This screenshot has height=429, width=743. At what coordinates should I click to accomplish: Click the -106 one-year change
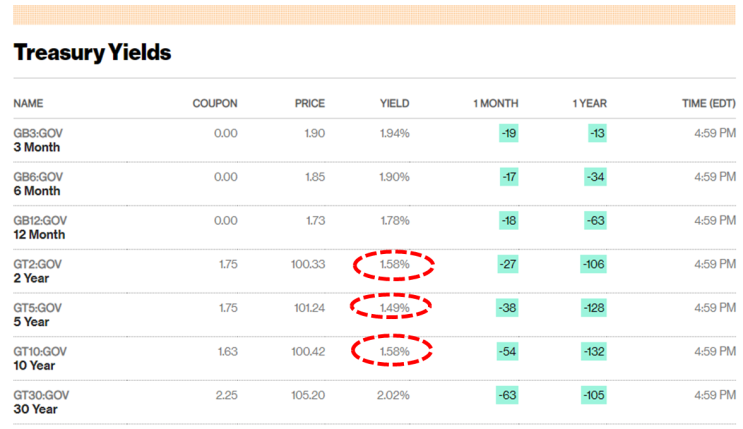tap(593, 264)
